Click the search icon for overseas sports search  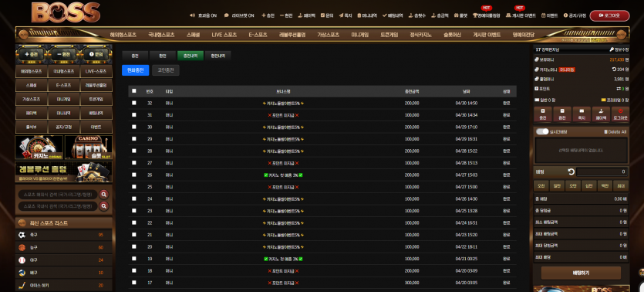tap(104, 195)
